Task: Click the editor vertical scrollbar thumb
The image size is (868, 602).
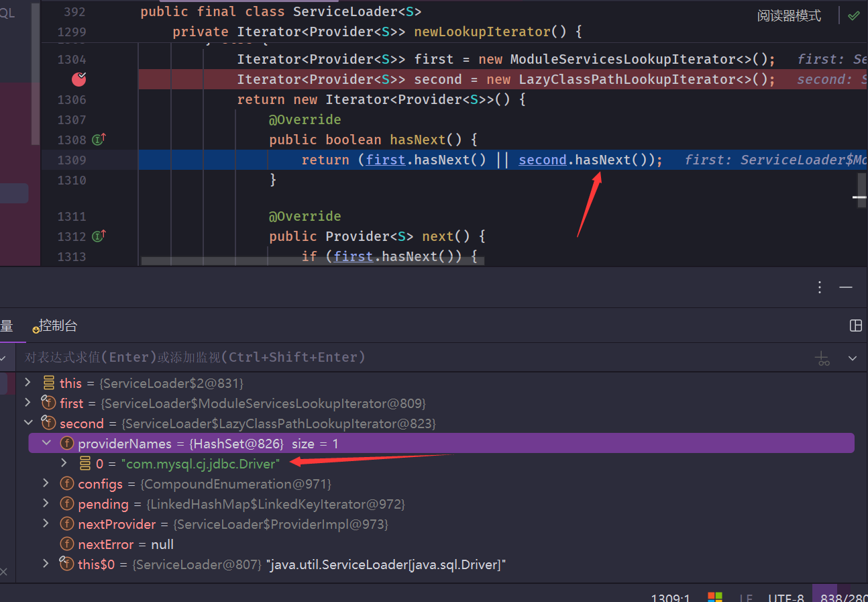Action: pyautogui.click(x=862, y=191)
